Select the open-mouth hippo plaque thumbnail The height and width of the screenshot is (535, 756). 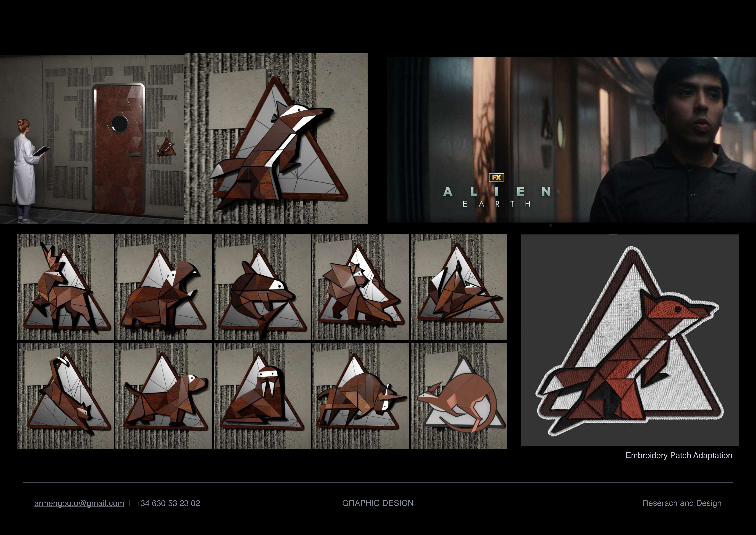pos(164,287)
